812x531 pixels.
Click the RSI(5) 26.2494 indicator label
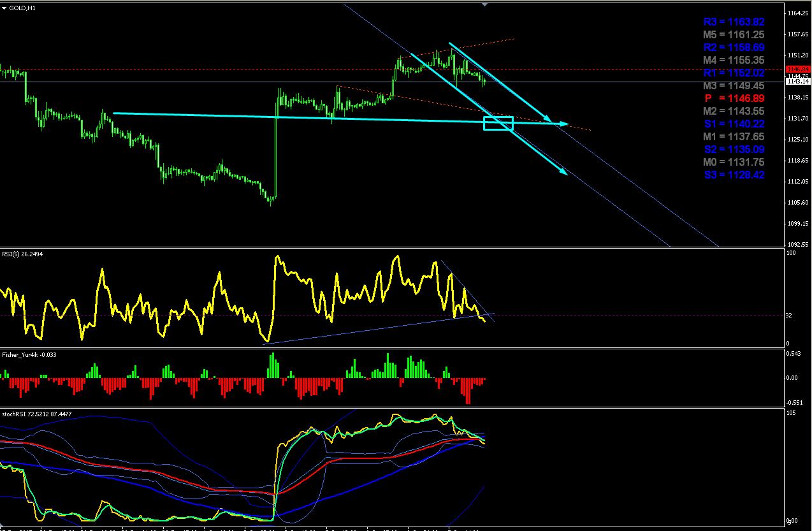coord(24,254)
